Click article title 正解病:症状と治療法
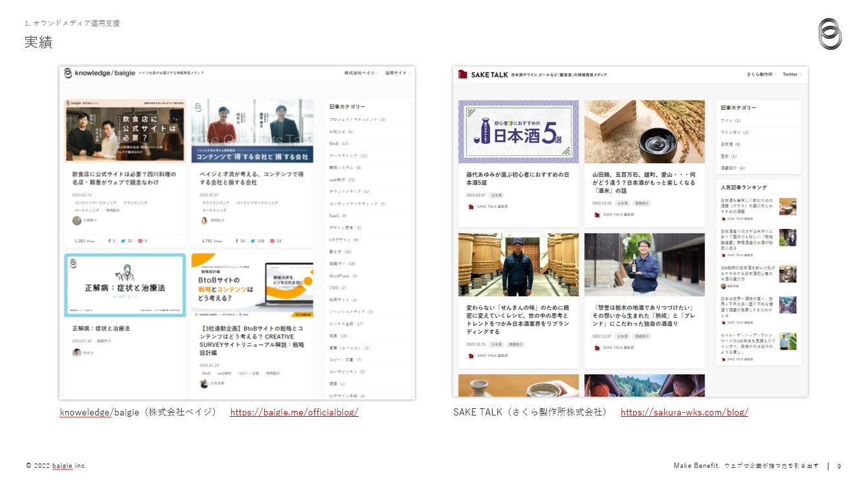The height and width of the screenshot is (486, 868). pos(102,329)
